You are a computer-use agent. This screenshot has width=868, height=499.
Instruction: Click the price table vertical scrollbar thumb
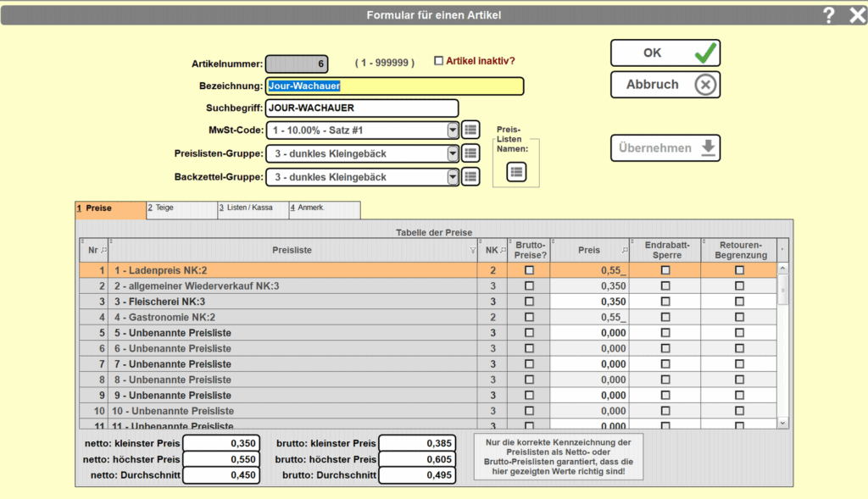click(782, 290)
